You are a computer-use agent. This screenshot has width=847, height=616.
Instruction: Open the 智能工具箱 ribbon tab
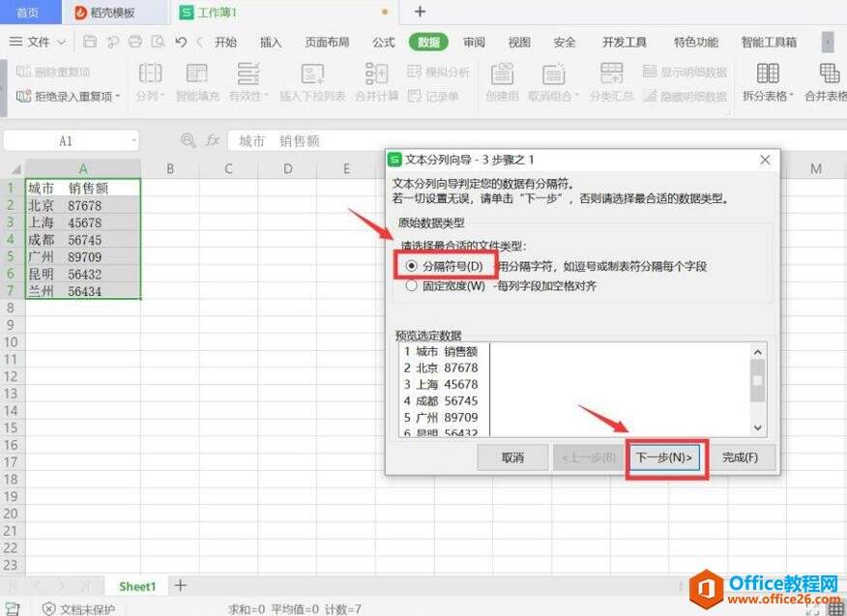[769, 43]
